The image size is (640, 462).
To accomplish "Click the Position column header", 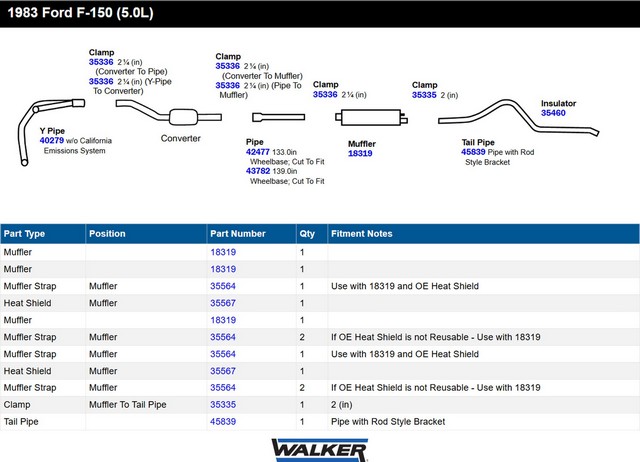I will (146, 233).
